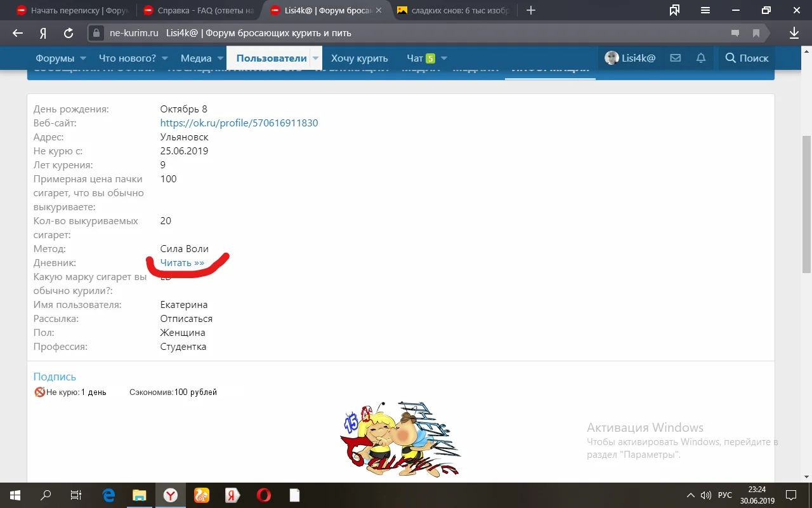Viewport: 812px width, 508px height.
Task: Open the Windows notification center
Action: pyautogui.click(x=791, y=495)
